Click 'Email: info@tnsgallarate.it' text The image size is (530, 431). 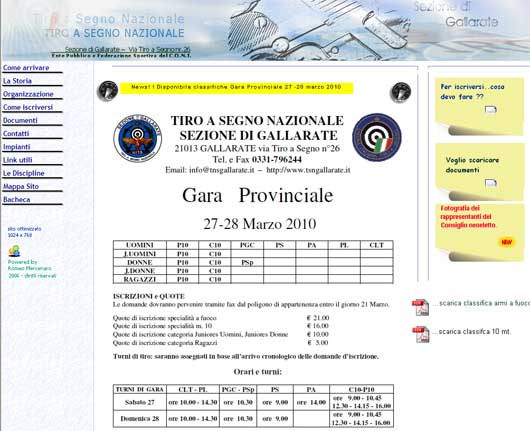pos(210,170)
